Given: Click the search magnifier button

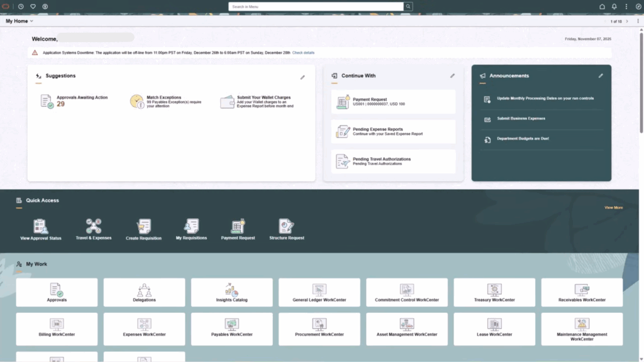Looking at the screenshot, I should click(x=408, y=6).
